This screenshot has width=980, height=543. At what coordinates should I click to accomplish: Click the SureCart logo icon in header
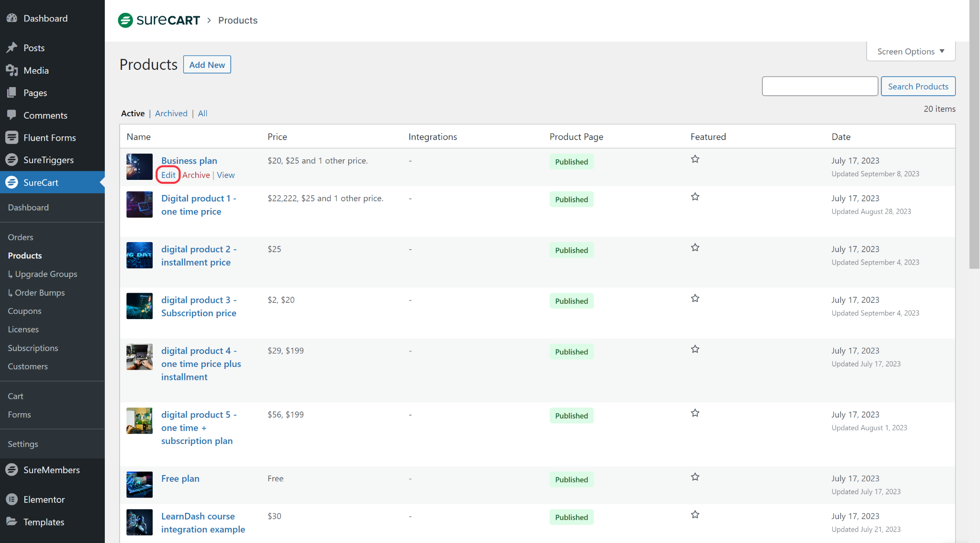click(x=125, y=20)
